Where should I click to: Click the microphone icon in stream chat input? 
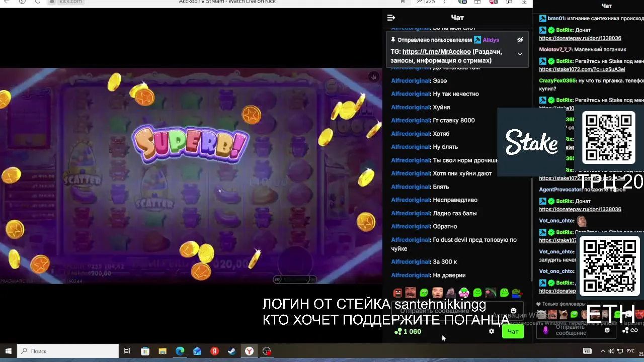coord(545,330)
